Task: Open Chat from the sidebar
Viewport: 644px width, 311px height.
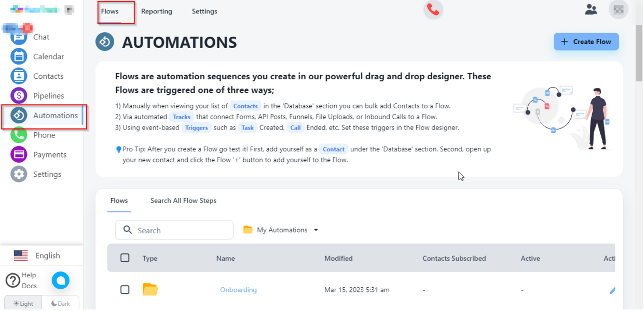Action: pyautogui.click(x=19, y=37)
